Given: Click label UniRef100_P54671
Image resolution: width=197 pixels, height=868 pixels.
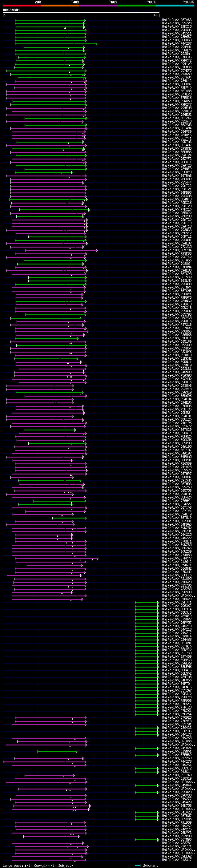Looking at the screenshot, I should (x=177, y=565).
